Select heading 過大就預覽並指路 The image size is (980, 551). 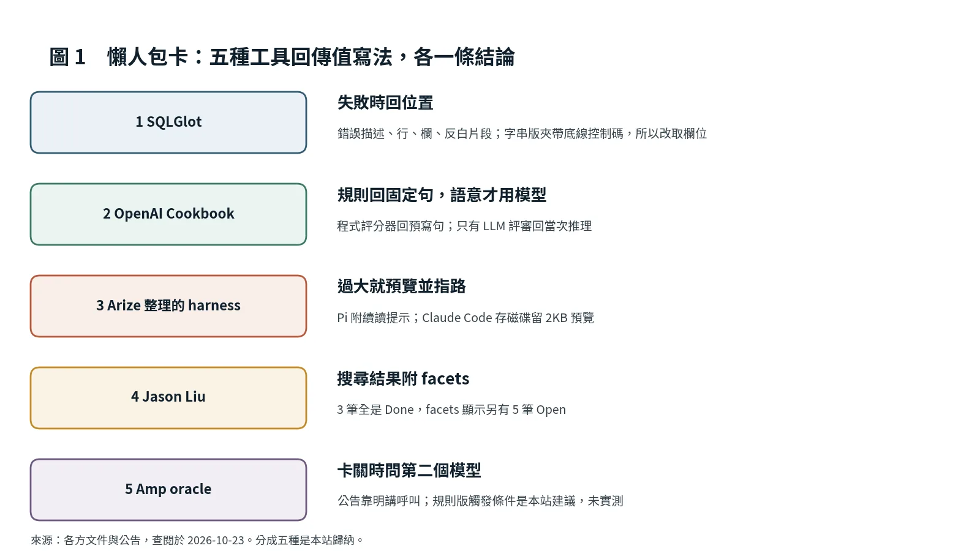(401, 287)
